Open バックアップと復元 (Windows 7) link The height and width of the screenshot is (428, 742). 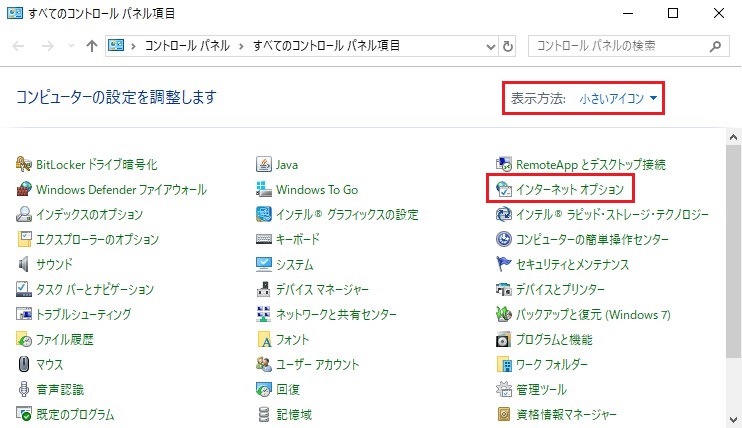point(593,314)
